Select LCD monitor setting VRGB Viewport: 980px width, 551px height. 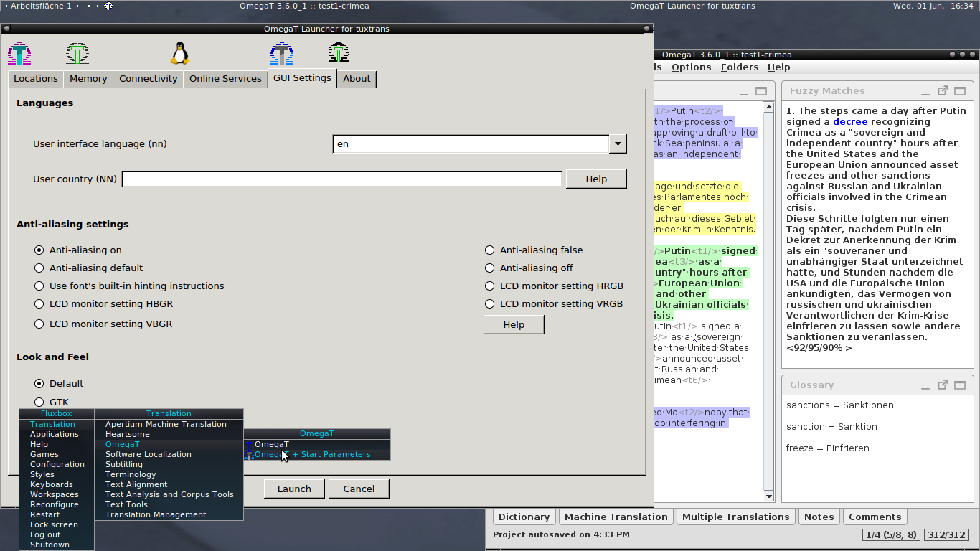pos(490,304)
